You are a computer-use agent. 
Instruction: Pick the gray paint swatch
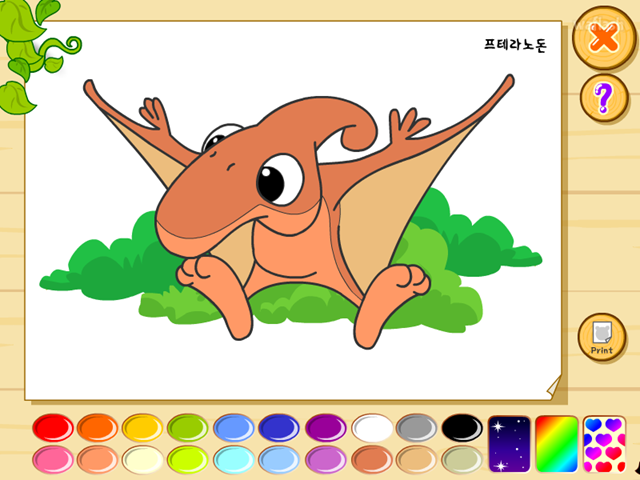click(x=416, y=428)
